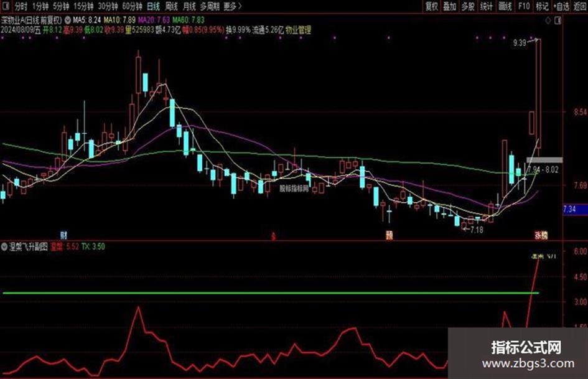Click the 预 marker on the date axis
Image resolution: width=588 pixels, height=379 pixels.
pyautogui.click(x=390, y=235)
